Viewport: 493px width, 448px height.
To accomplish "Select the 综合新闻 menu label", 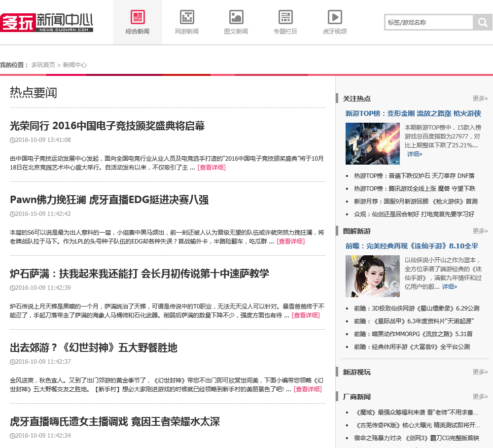I will [x=138, y=32].
